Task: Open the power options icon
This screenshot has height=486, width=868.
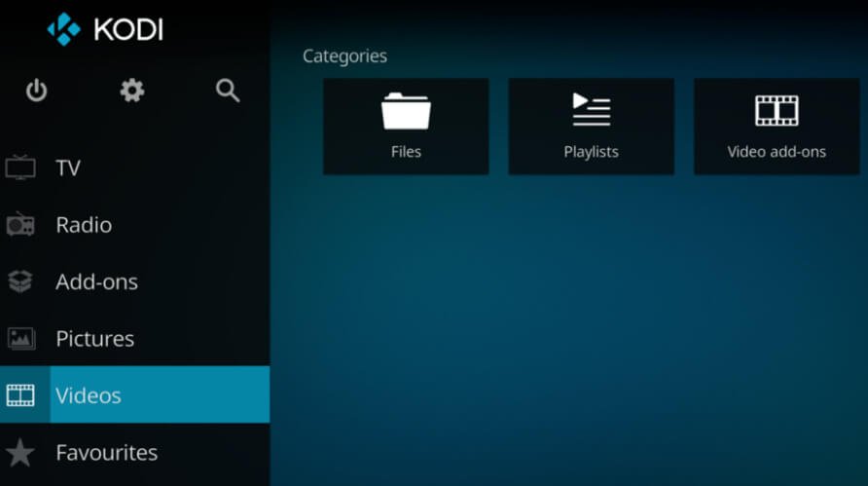Action: (x=37, y=91)
